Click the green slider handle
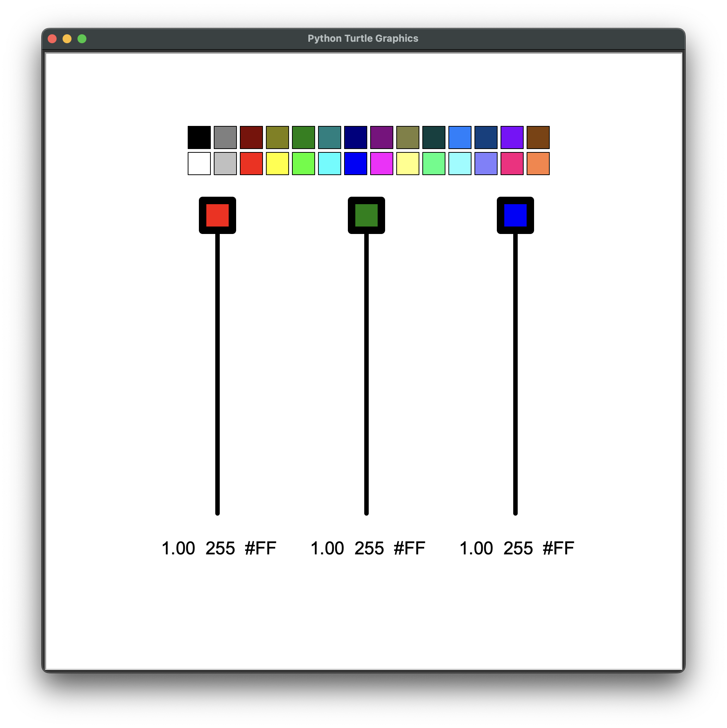The image size is (727, 728). (366, 215)
